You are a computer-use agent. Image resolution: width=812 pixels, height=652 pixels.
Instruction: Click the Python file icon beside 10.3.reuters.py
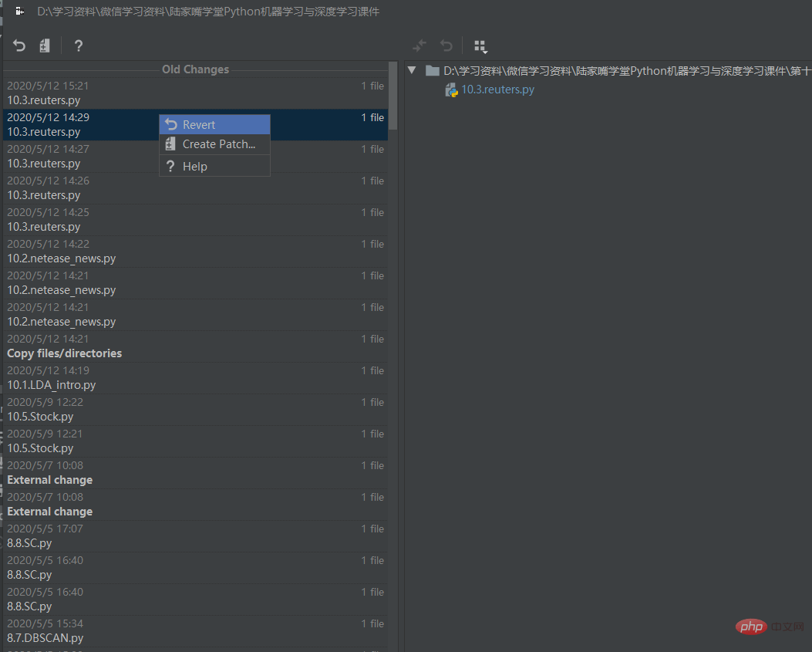452,90
